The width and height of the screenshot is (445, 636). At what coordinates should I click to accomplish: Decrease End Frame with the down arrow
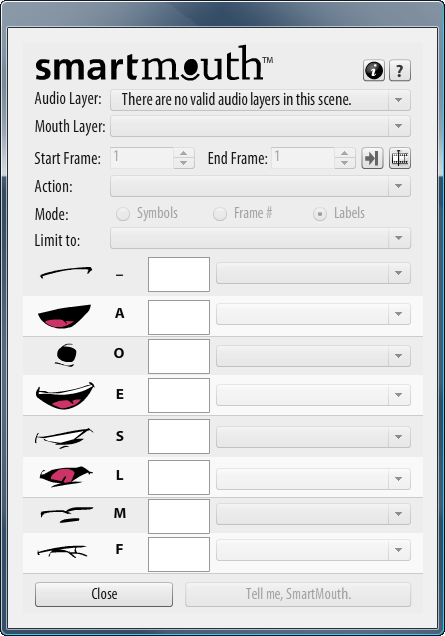pyautogui.click(x=345, y=163)
